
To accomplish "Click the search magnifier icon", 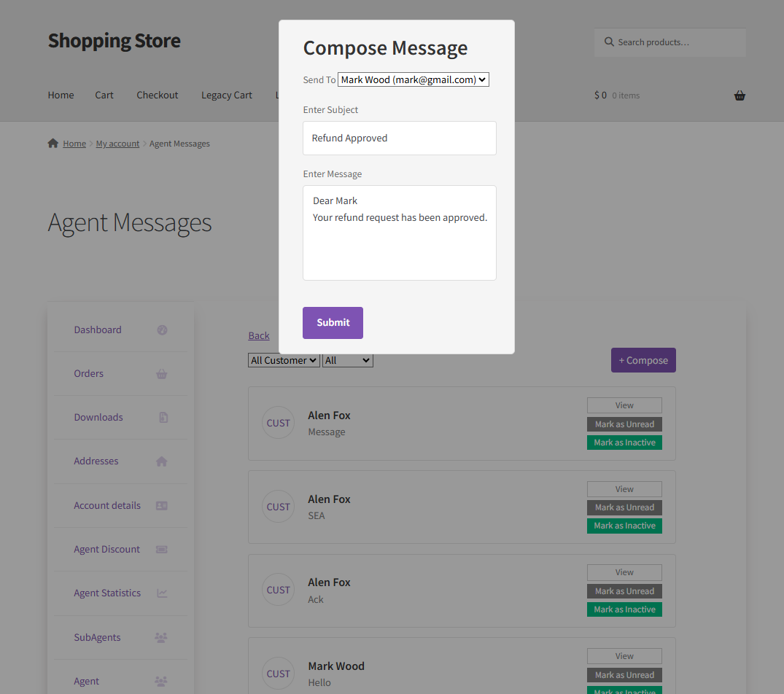I will (609, 42).
